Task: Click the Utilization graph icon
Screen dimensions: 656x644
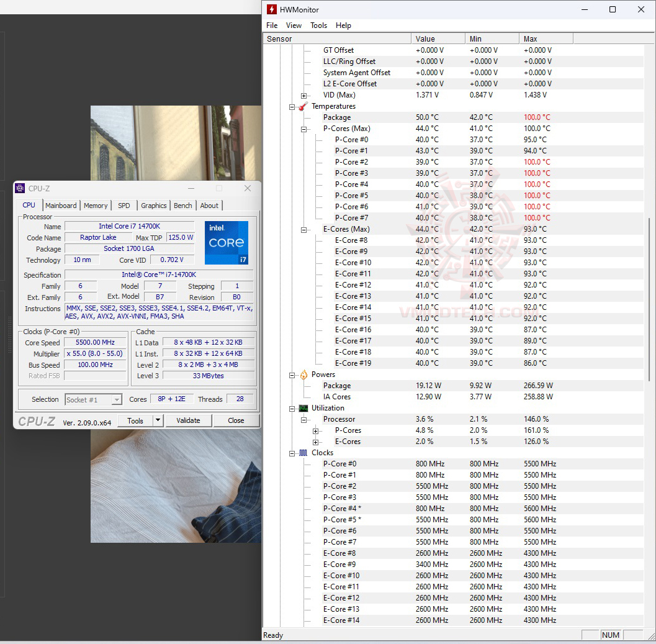Action: click(303, 408)
